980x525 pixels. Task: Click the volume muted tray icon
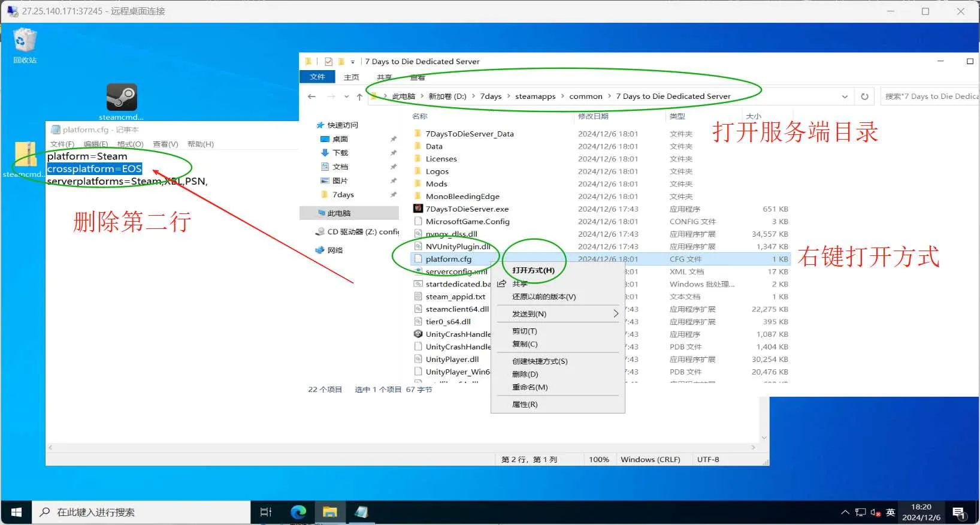click(x=875, y=513)
